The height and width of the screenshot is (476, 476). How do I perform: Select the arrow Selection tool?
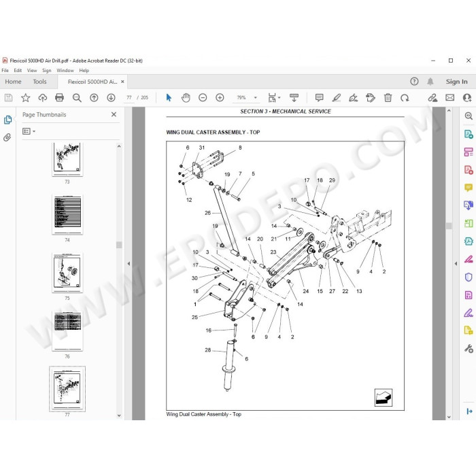click(x=169, y=98)
